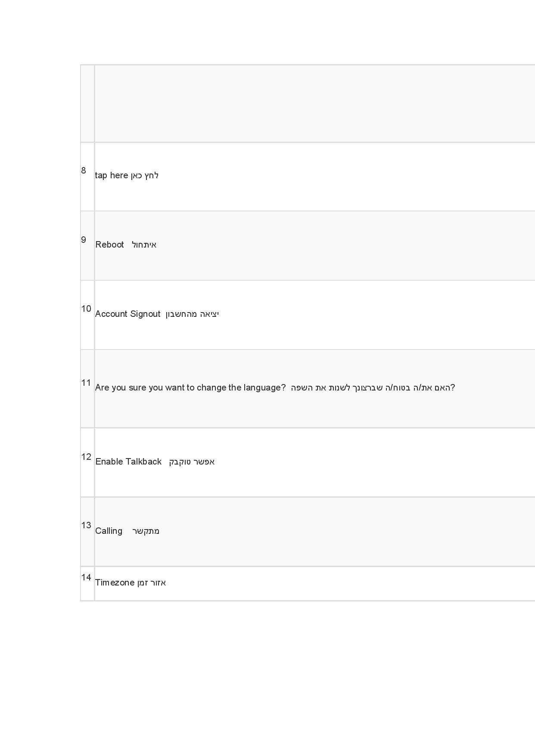Viewport: 535px width, 756px height.
Task: Select the 'Account Signout' text
Action: click(x=128, y=314)
